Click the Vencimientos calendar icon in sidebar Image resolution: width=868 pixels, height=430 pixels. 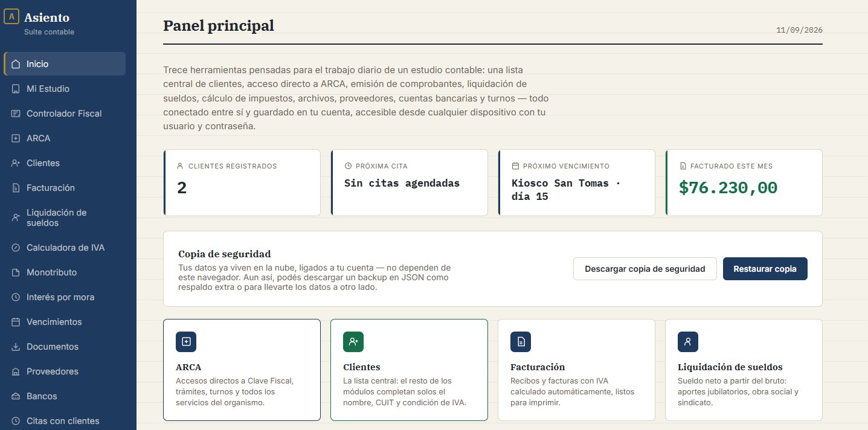16,322
